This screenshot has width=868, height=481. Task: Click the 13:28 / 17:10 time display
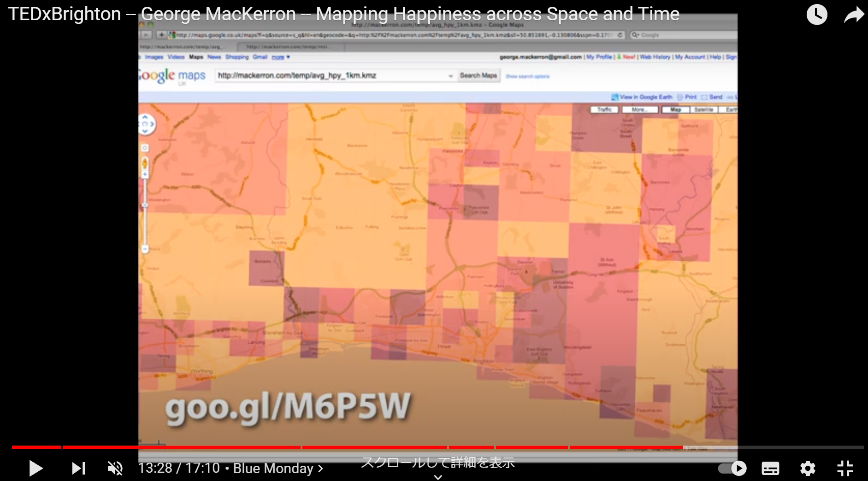pyautogui.click(x=179, y=468)
